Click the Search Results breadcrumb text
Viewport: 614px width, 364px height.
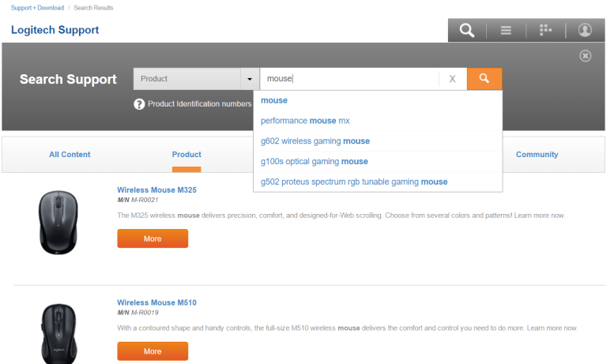click(93, 8)
